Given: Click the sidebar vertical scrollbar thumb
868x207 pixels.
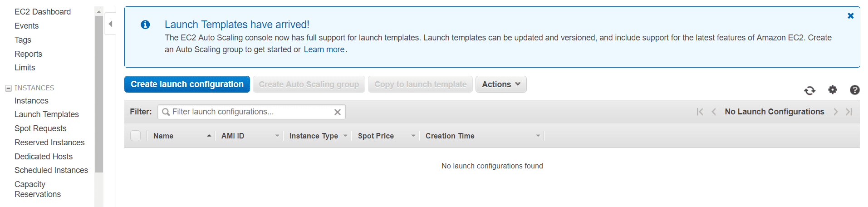Looking at the screenshot, I should [x=99, y=94].
